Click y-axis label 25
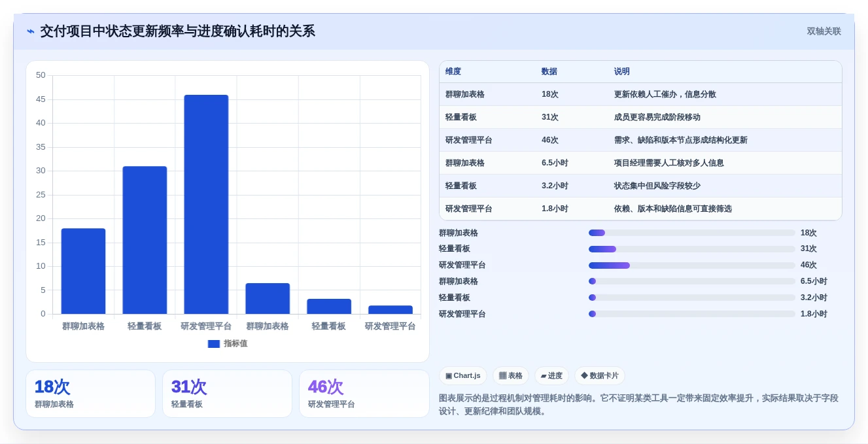Image resolution: width=868 pixels, height=444 pixels. (41, 195)
